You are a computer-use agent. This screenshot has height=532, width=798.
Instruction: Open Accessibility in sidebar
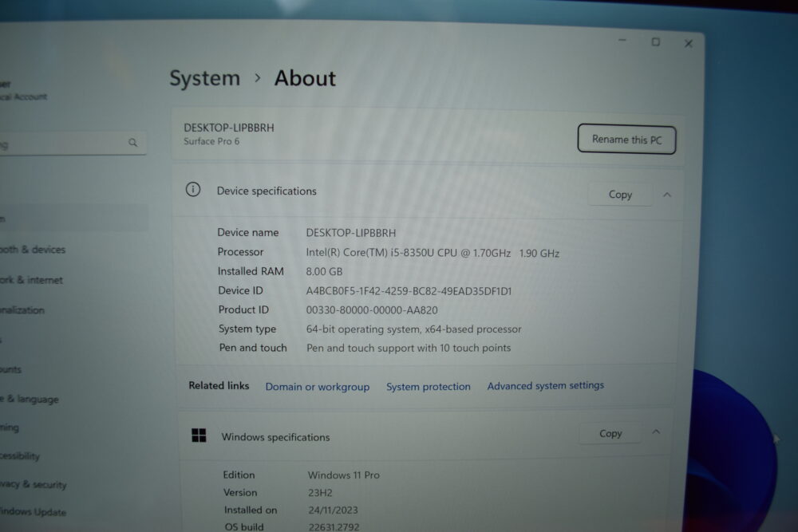tap(20, 456)
